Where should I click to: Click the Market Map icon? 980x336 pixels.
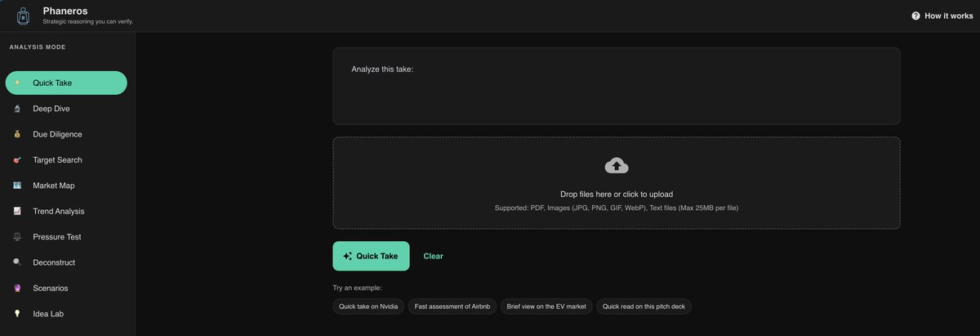pyautogui.click(x=17, y=186)
